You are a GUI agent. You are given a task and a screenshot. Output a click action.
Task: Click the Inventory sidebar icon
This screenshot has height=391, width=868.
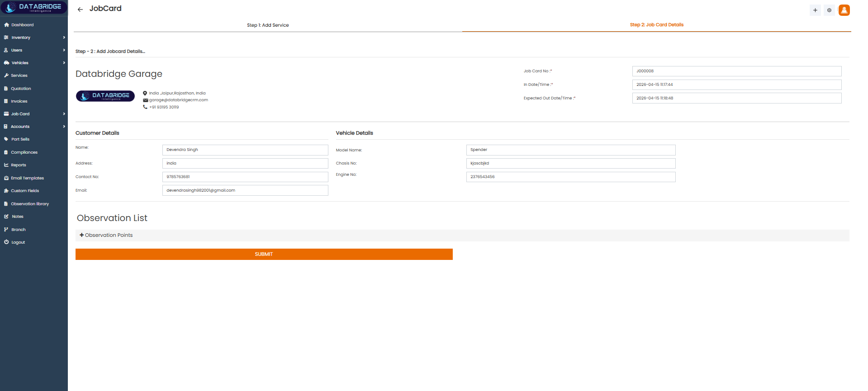(x=6, y=38)
